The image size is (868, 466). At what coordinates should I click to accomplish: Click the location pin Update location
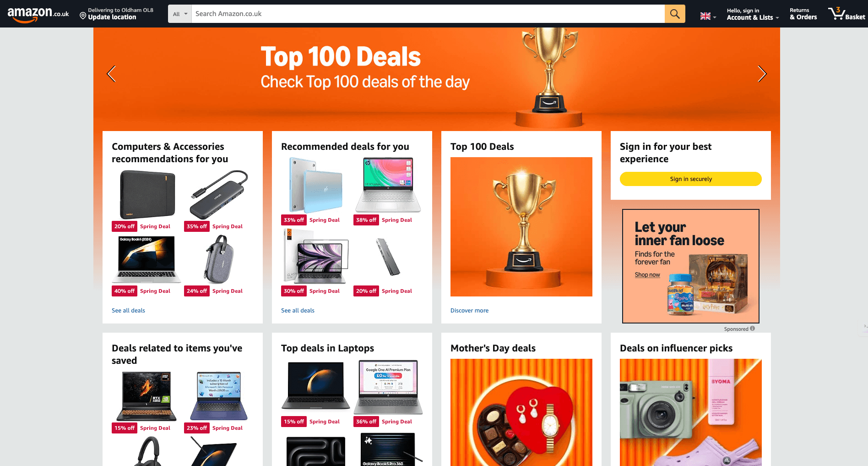(x=116, y=14)
